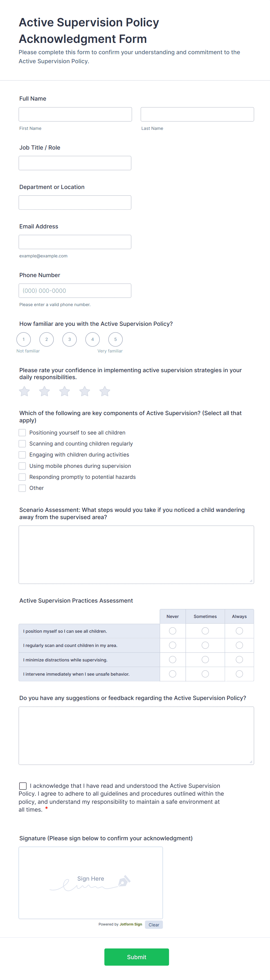Click the first star rating icon
Screen dimensions: 270x980
pyautogui.click(x=24, y=391)
